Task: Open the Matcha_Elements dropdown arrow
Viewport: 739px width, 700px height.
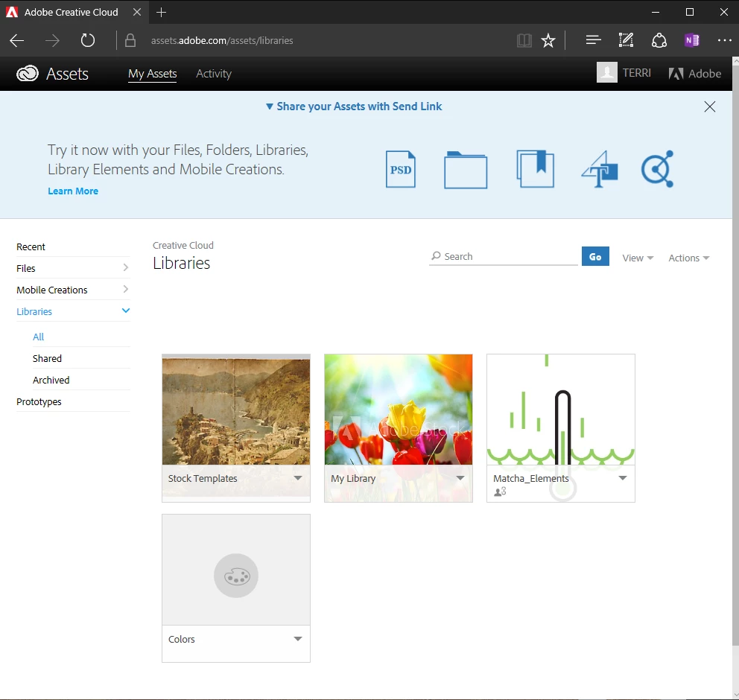Action: (x=623, y=477)
